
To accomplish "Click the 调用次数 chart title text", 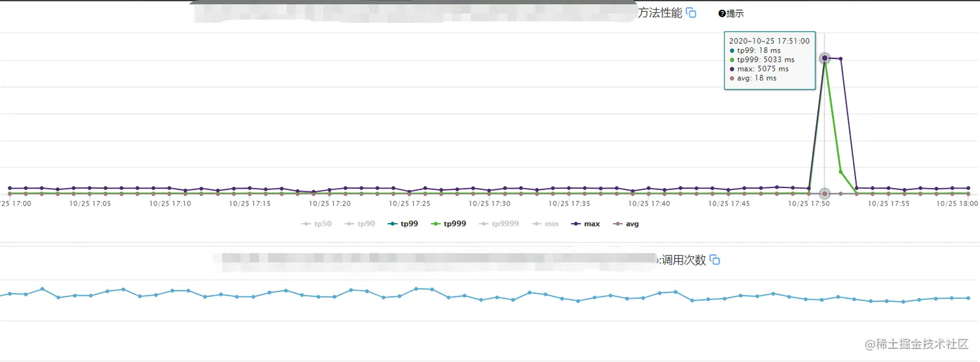I will (684, 260).
